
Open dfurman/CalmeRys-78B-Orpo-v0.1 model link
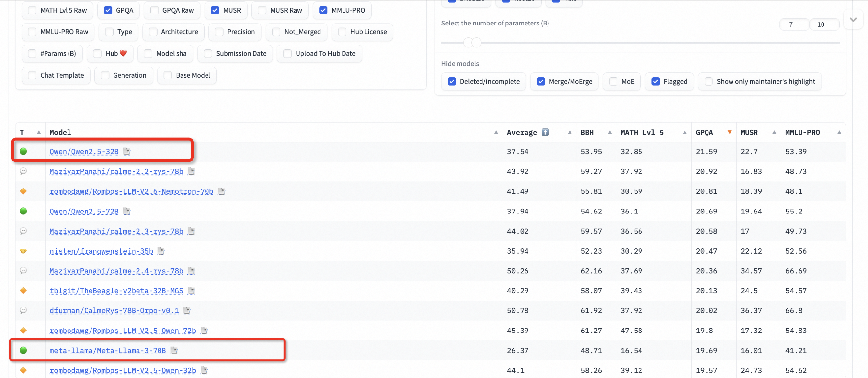pos(114,310)
